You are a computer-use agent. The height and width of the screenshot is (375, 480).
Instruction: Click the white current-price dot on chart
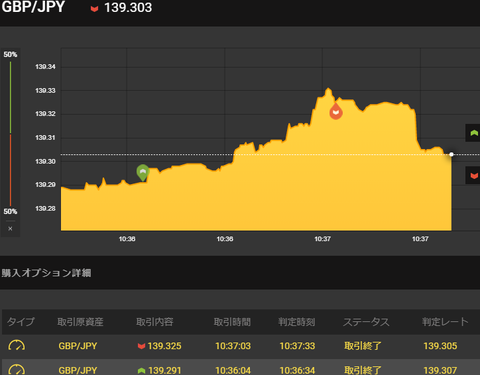[451, 154]
